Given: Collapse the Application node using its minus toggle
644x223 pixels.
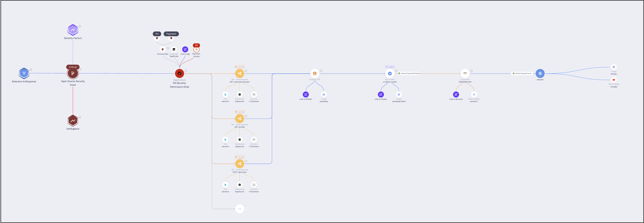Looking at the screenshot, I should 186,71.
